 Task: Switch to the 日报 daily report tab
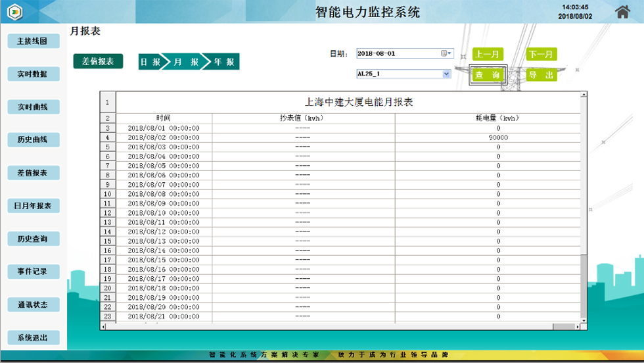pos(150,62)
